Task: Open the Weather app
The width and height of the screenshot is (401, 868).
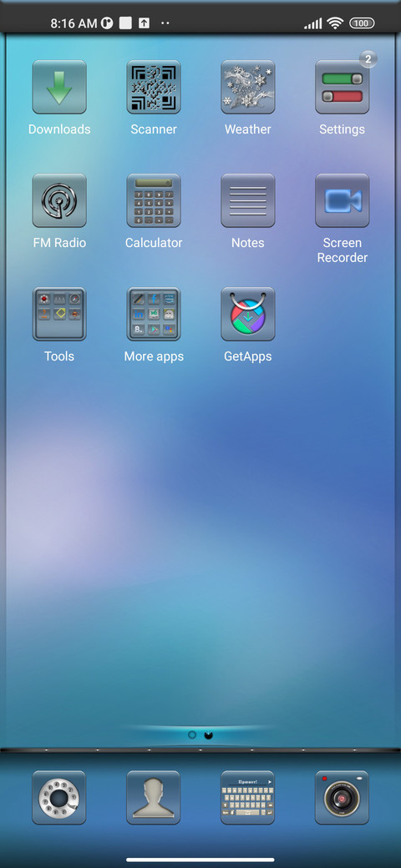Action: pyautogui.click(x=247, y=87)
